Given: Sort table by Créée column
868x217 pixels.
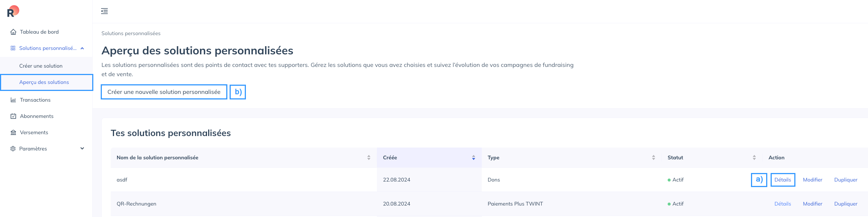Looking at the screenshot, I should [x=474, y=157].
